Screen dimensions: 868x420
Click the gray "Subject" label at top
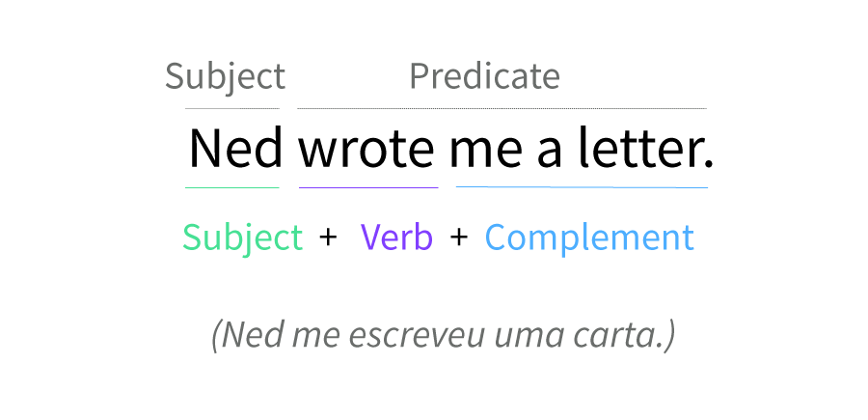[225, 76]
